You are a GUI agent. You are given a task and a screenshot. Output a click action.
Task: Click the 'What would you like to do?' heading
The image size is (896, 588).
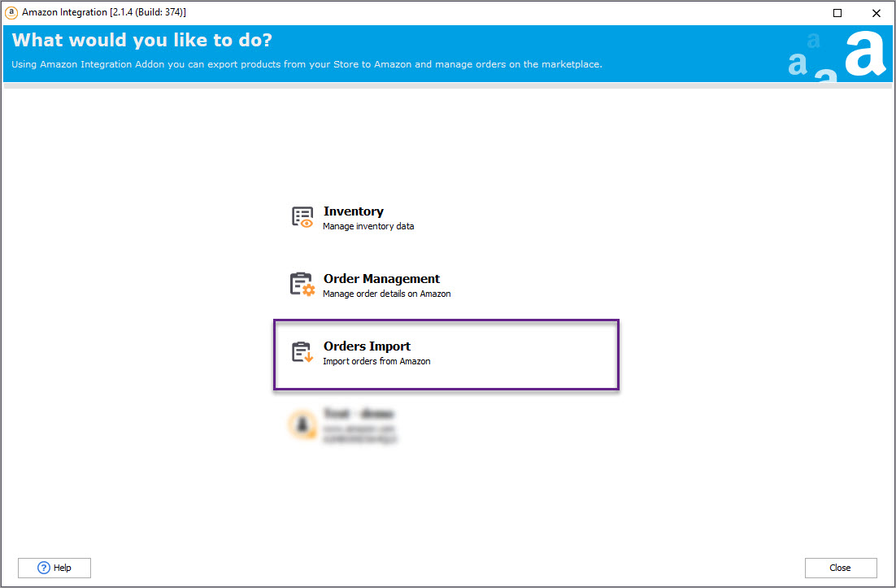pos(142,41)
